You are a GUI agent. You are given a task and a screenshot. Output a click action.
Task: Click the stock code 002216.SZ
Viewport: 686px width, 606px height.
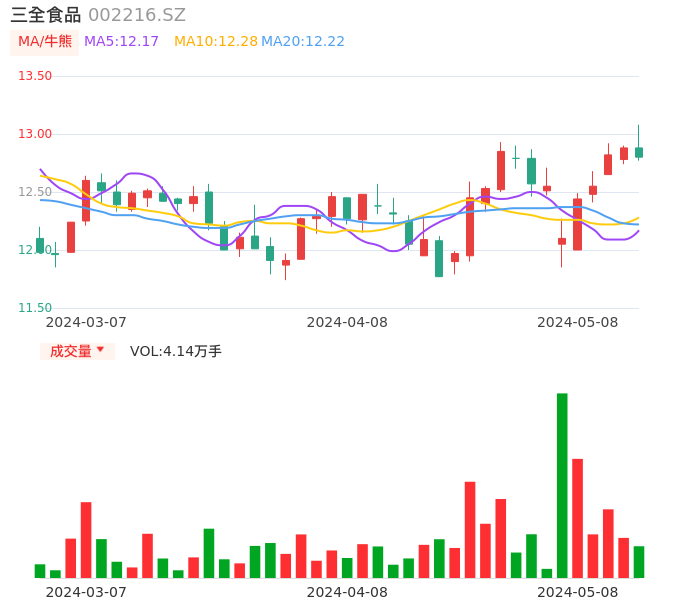point(137,15)
